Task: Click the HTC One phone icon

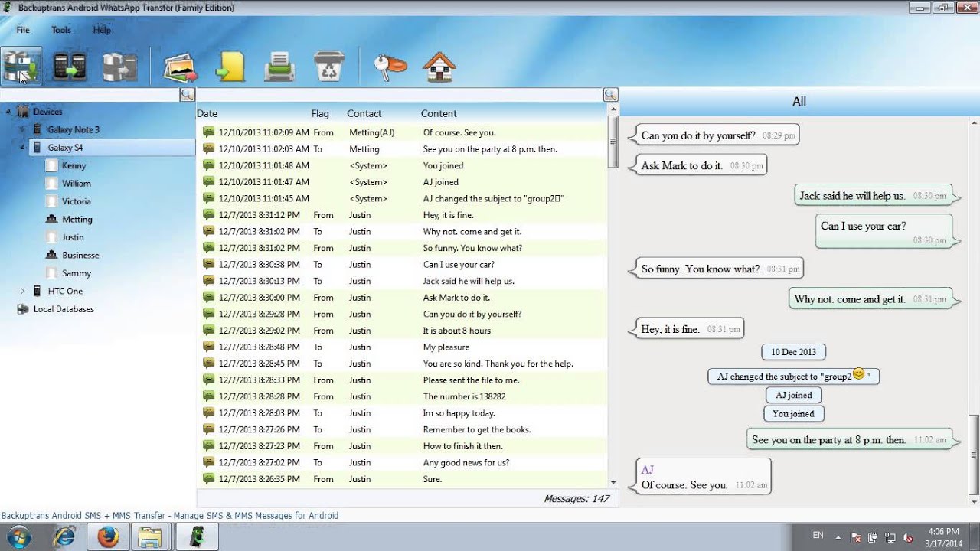Action: coord(38,291)
